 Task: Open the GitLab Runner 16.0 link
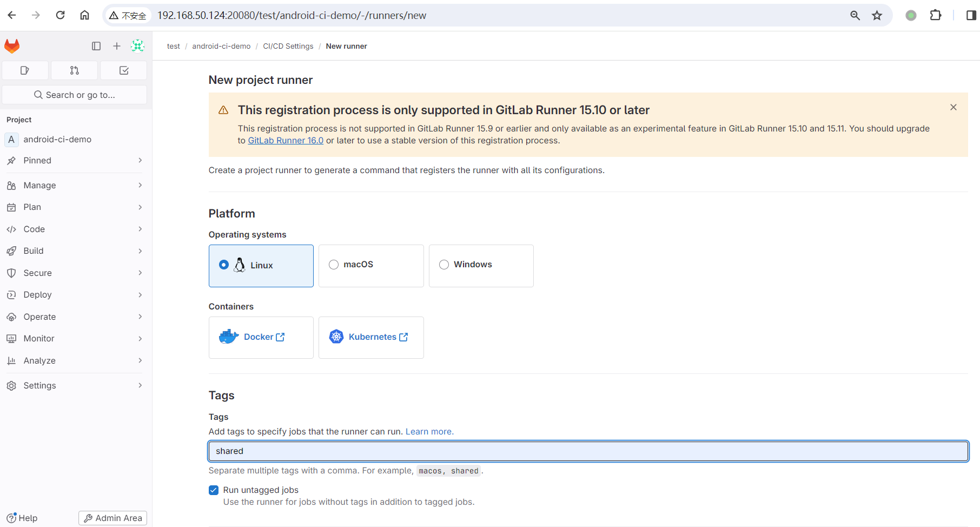(285, 140)
